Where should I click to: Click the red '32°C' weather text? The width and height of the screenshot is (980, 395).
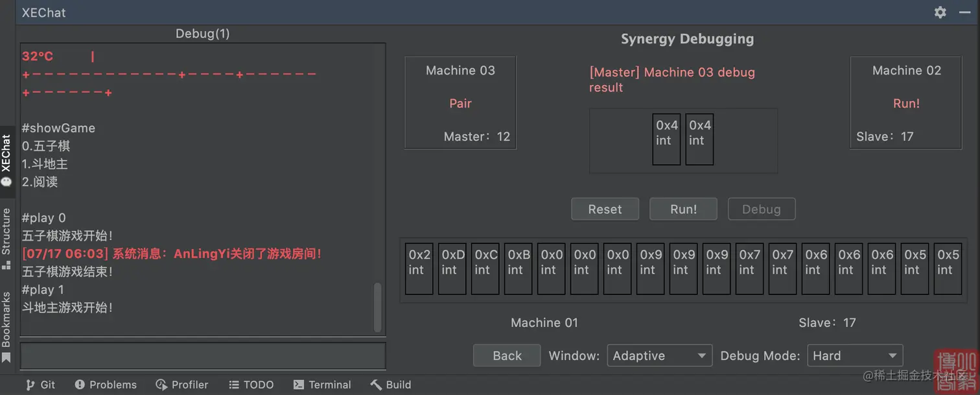click(x=38, y=56)
